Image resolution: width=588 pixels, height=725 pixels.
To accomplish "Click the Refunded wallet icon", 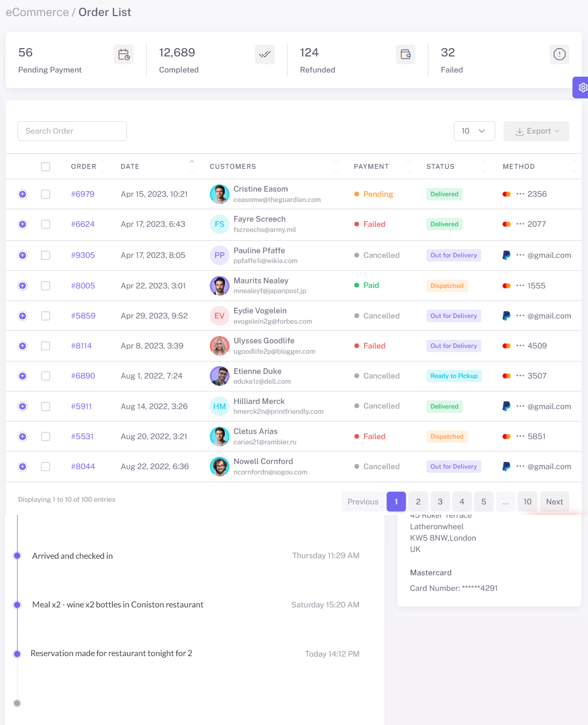I will [x=406, y=54].
